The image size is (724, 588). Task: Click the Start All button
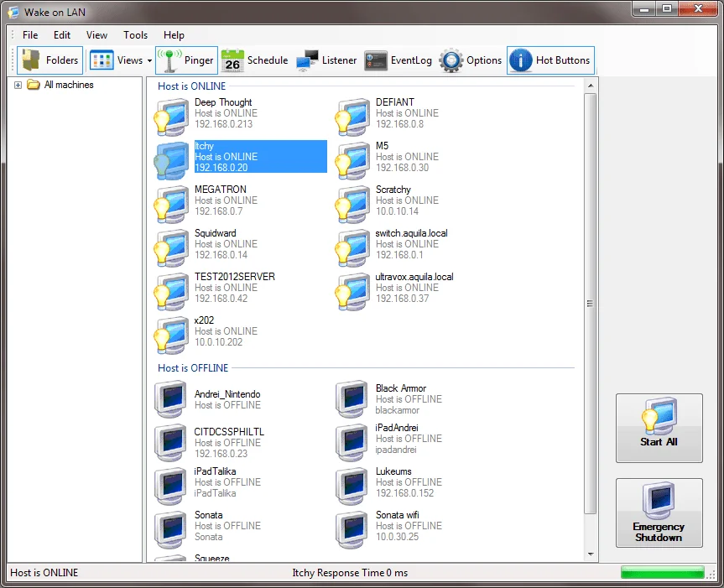(x=659, y=428)
